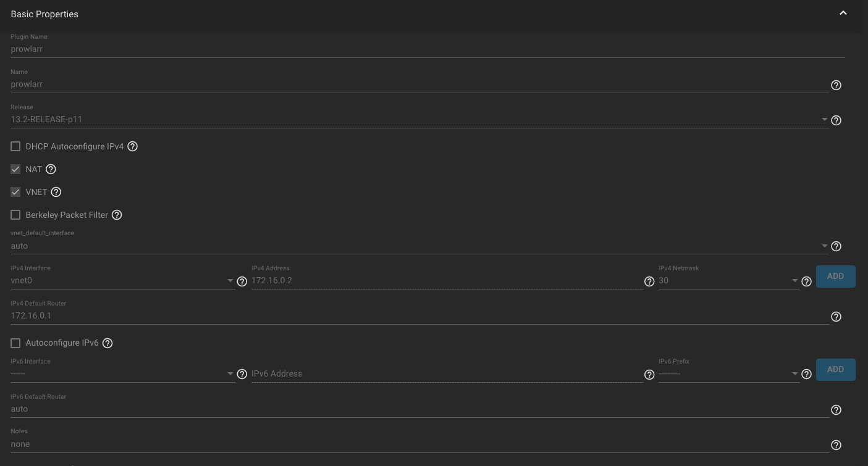Show help for NAT option
868x466 pixels.
click(51, 169)
